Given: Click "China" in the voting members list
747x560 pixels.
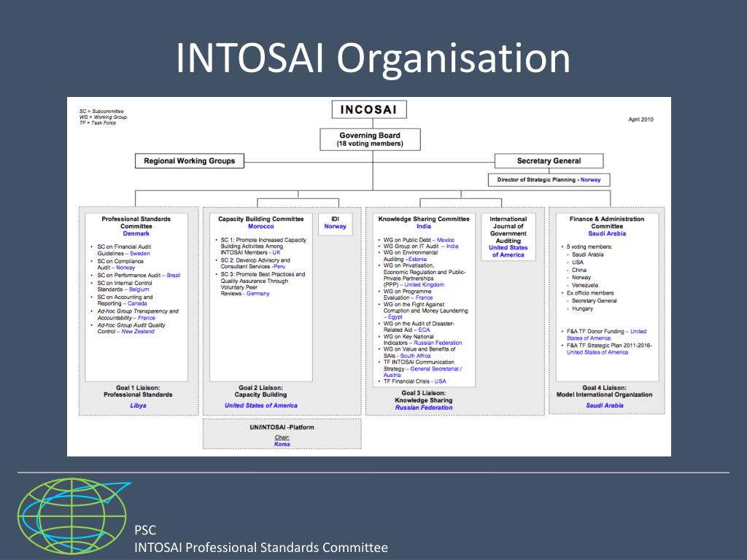Looking at the screenshot, I should 579,270.
